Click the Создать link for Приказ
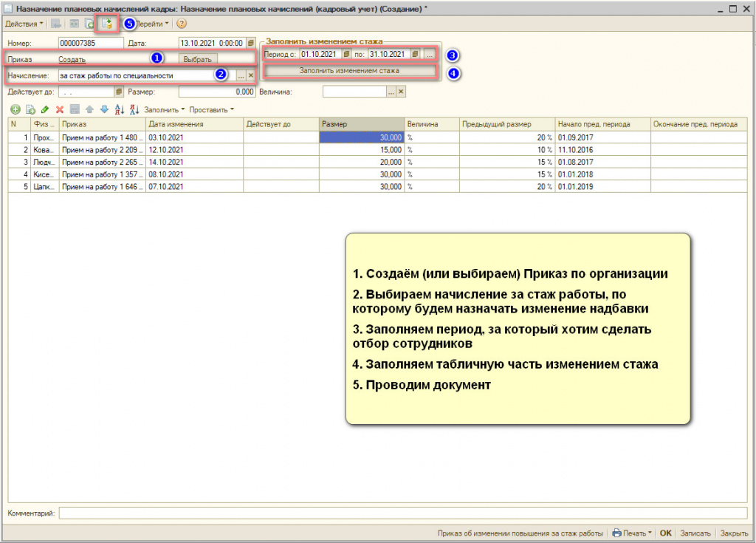This screenshot has height=543, width=756. click(x=72, y=59)
